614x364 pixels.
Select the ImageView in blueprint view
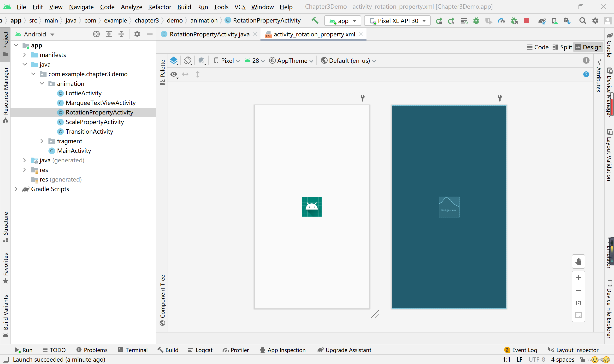(449, 207)
